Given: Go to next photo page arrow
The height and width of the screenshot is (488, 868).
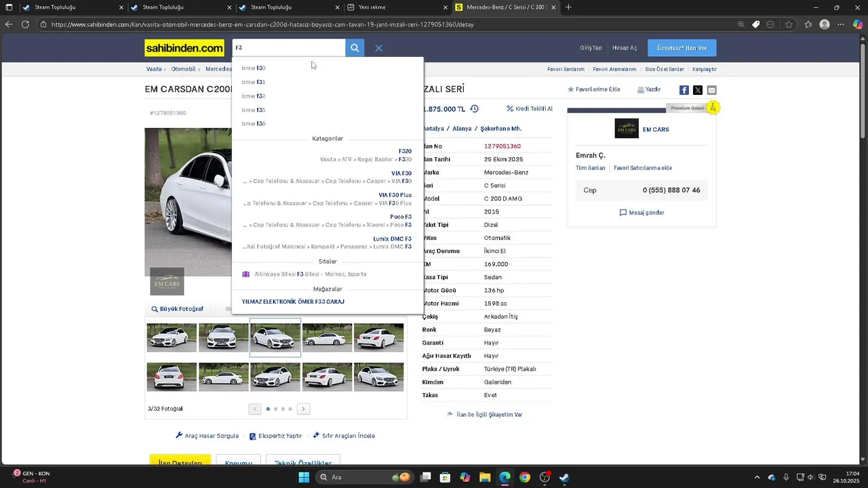Looking at the screenshot, I should click(304, 409).
